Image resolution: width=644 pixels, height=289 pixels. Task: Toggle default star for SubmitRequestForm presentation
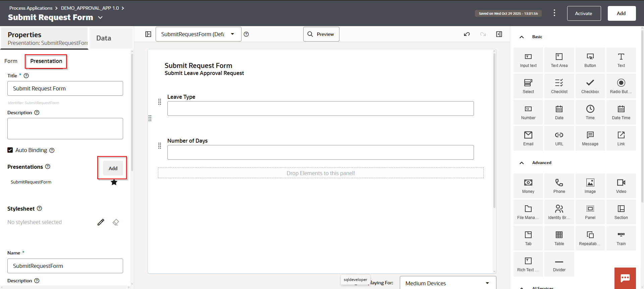(114, 182)
